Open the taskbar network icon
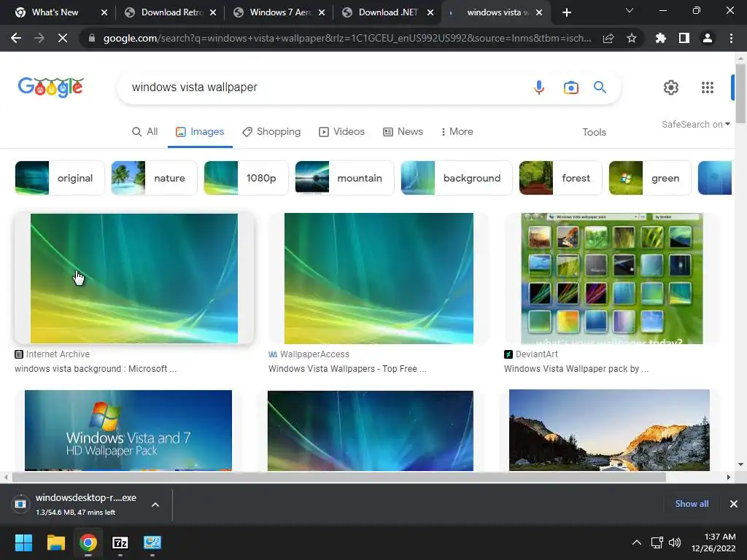 point(657,542)
